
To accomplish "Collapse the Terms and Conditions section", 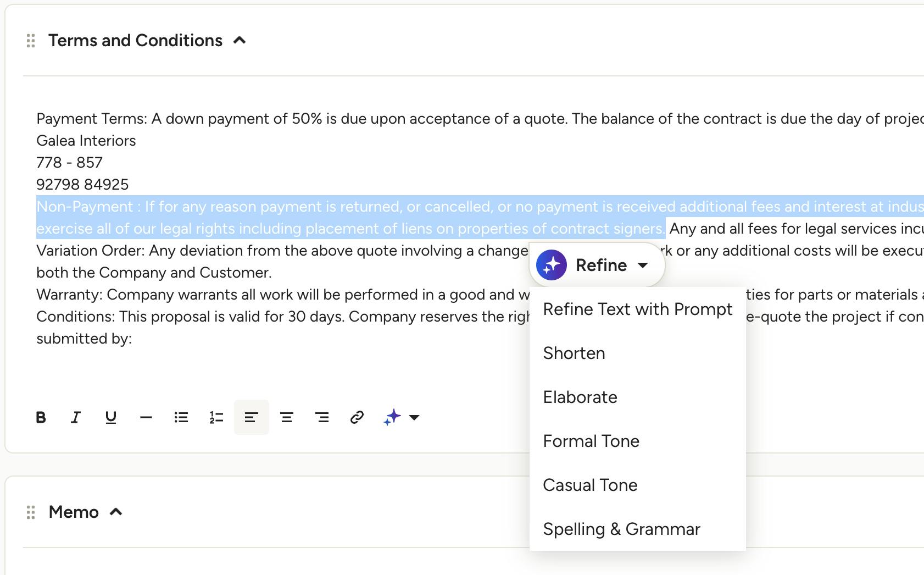I will coord(240,40).
